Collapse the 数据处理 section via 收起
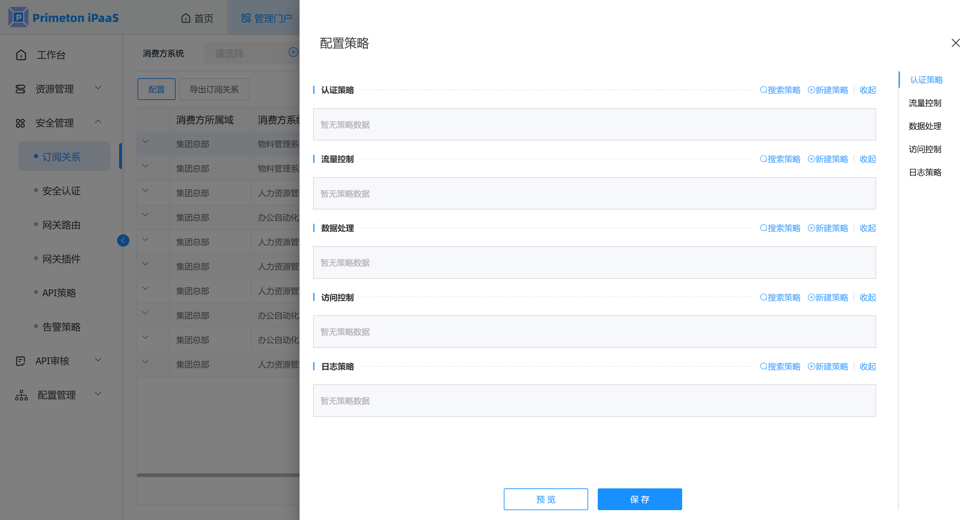 coord(867,228)
